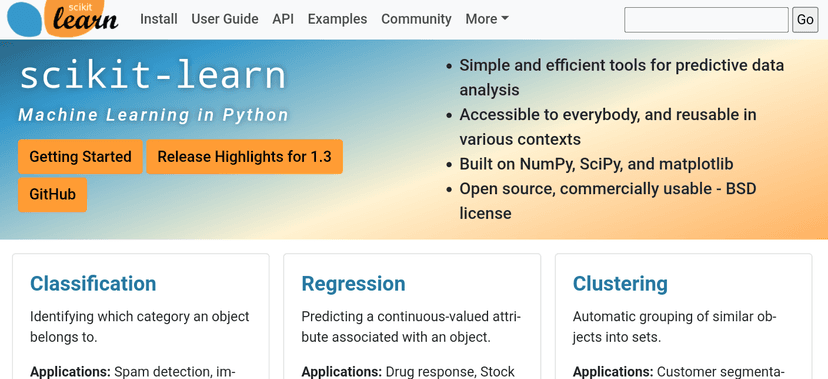Screen dimensions: 828x379
Task: Open the Classification section heading
Action: click(93, 283)
